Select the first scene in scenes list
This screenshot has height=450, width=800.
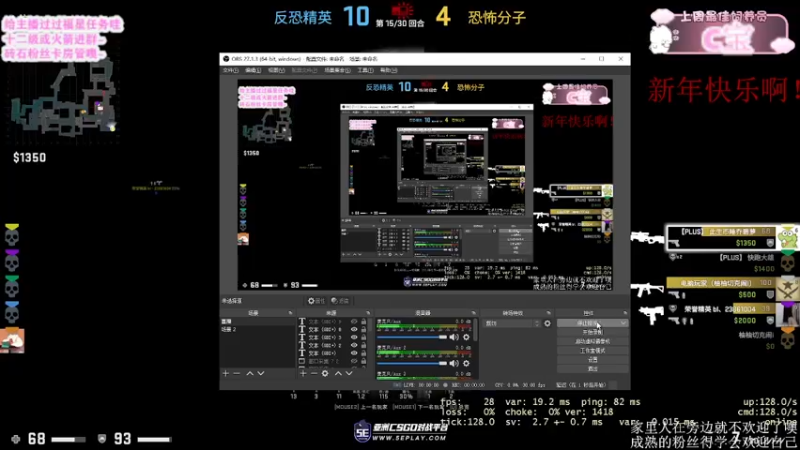coord(257,322)
